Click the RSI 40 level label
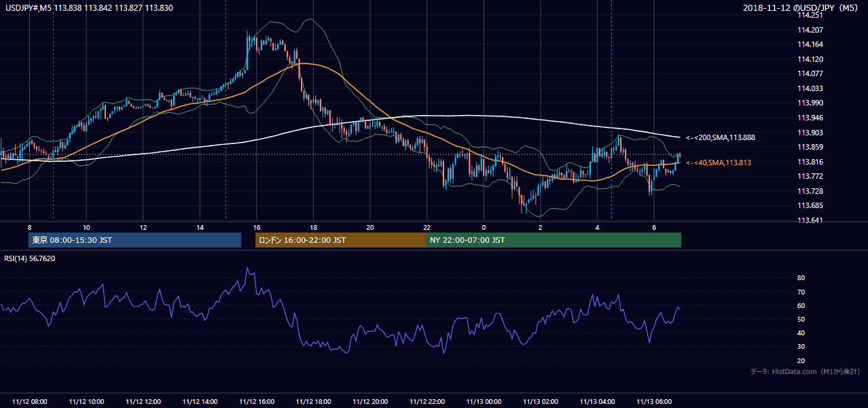The height and width of the screenshot is (408, 868). pyautogui.click(x=801, y=333)
